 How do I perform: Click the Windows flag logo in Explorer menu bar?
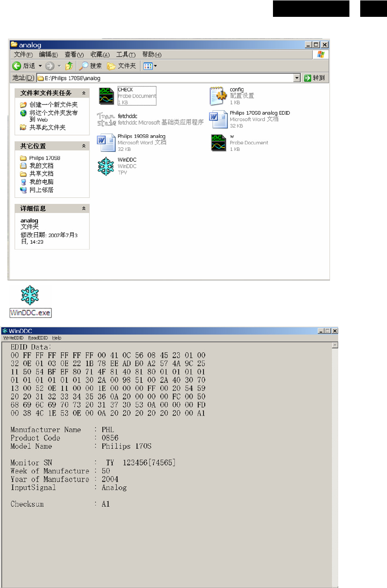click(x=321, y=54)
